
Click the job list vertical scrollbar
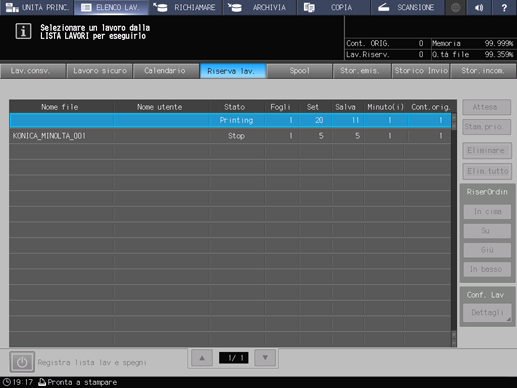(x=454, y=230)
